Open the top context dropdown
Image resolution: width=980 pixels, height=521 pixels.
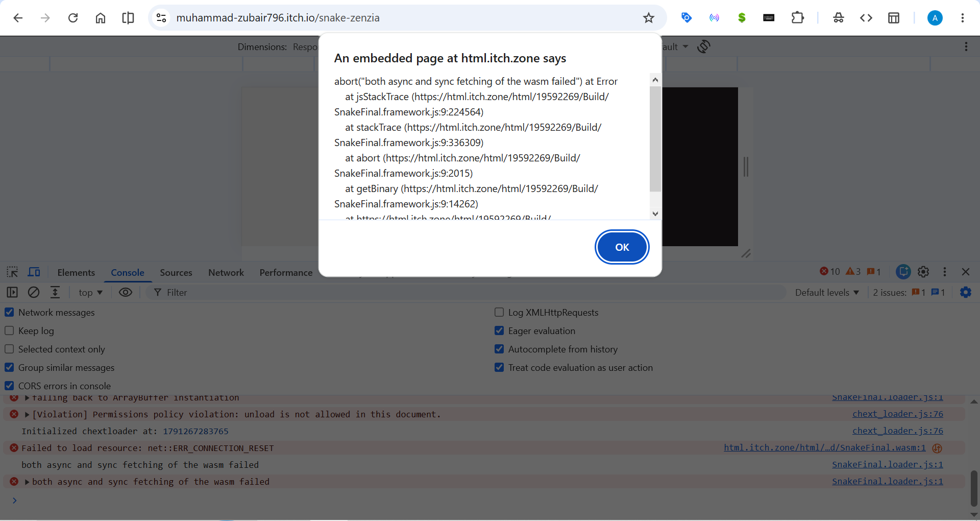pyautogui.click(x=90, y=292)
